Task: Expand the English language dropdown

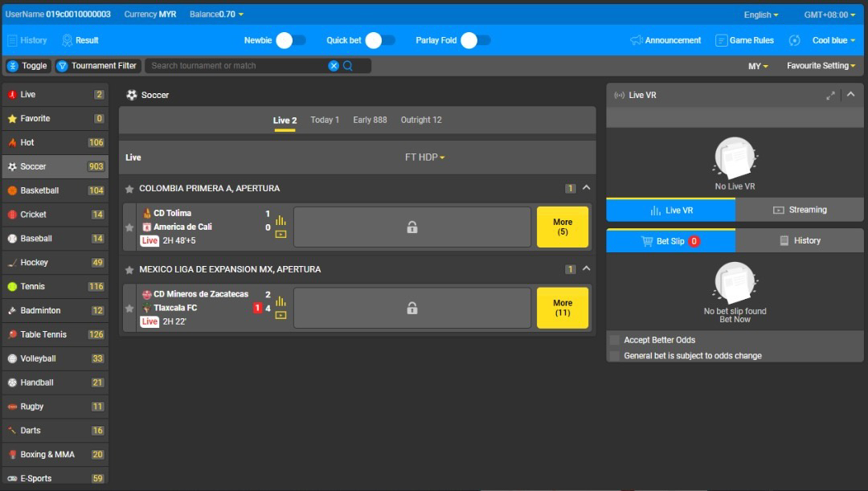Action: point(760,14)
